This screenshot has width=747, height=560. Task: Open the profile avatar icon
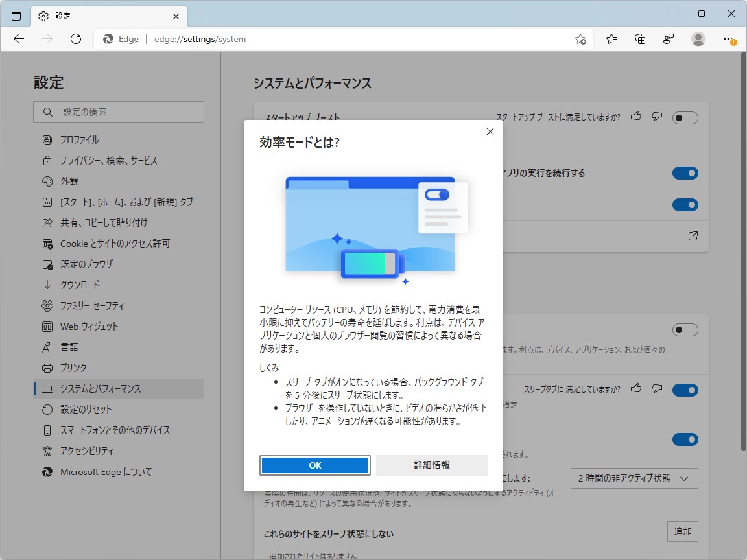tap(698, 39)
